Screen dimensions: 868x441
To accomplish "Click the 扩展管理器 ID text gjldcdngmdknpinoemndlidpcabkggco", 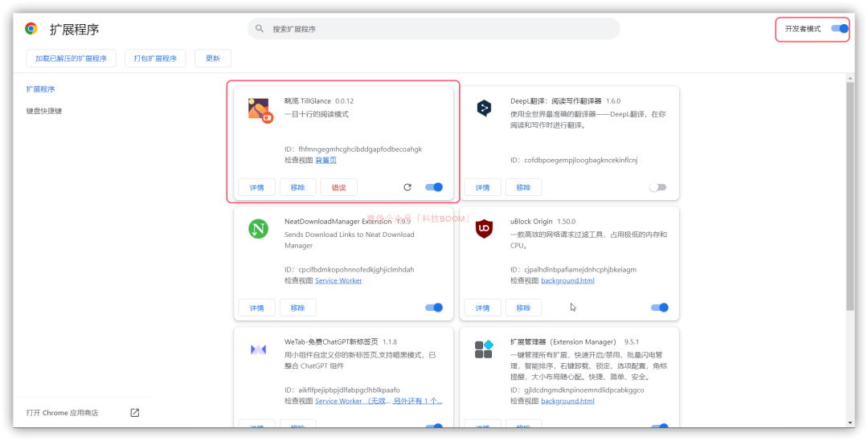I will tap(584, 390).
